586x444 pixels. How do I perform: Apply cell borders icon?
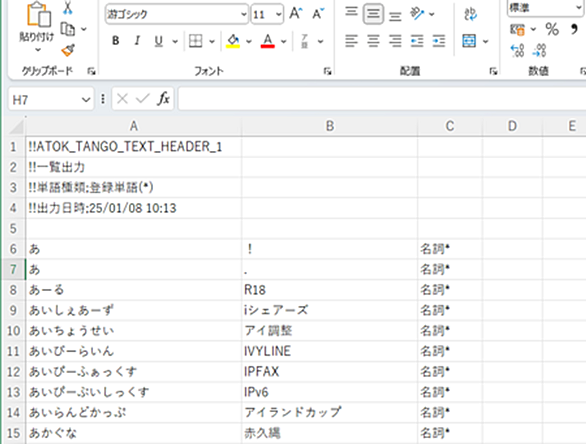coord(195,41)
